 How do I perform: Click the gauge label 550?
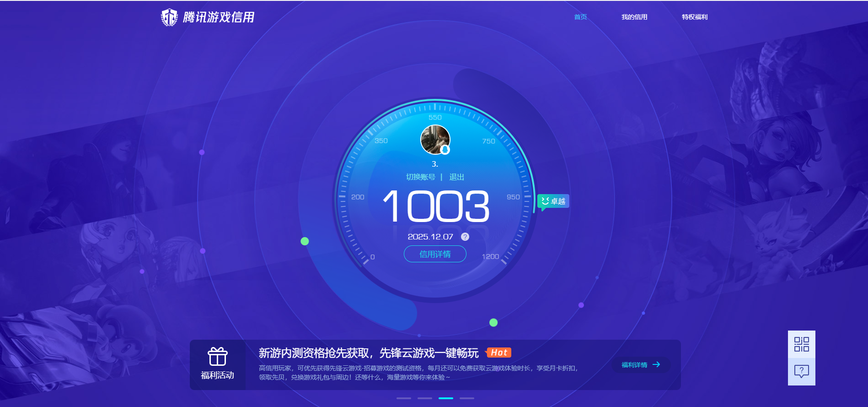(x=435, y=118)
